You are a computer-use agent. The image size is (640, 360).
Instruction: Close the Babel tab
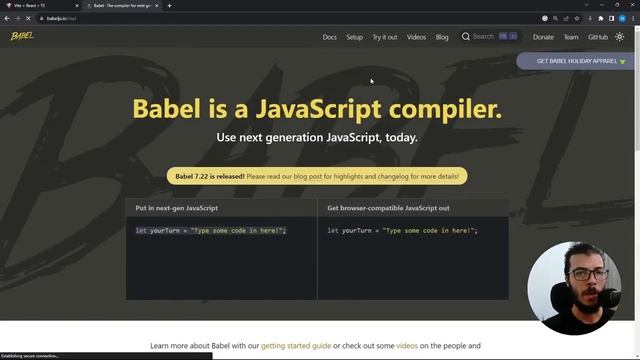(x=157, y=6)
